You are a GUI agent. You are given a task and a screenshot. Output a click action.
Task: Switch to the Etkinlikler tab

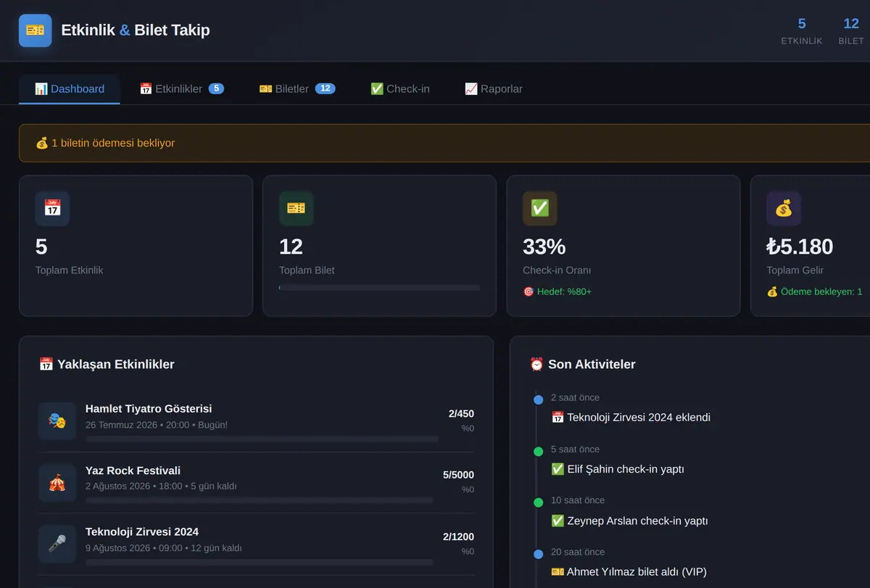pos(181,89)
